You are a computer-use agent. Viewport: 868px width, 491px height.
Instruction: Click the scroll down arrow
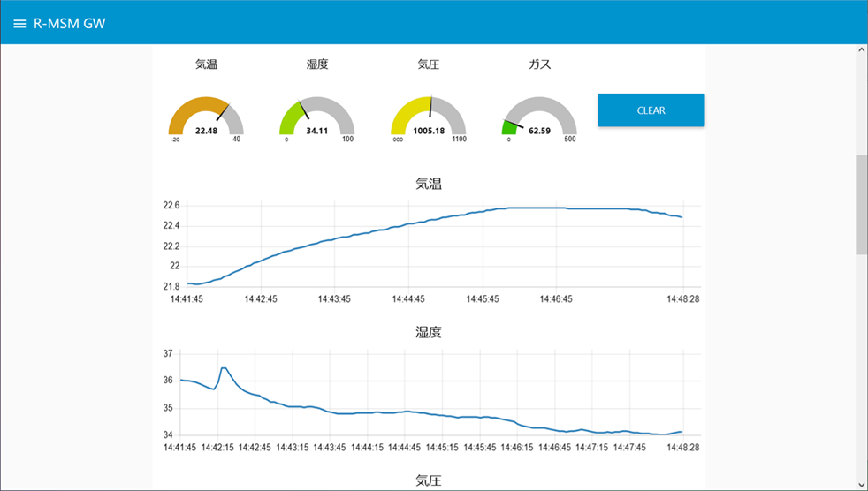coord(861,483)
